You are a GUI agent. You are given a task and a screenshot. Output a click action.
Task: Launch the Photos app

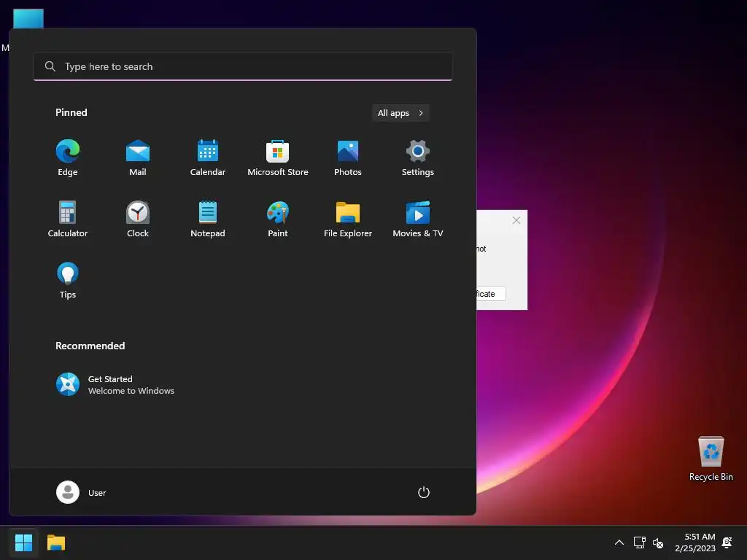pos(348,158)
